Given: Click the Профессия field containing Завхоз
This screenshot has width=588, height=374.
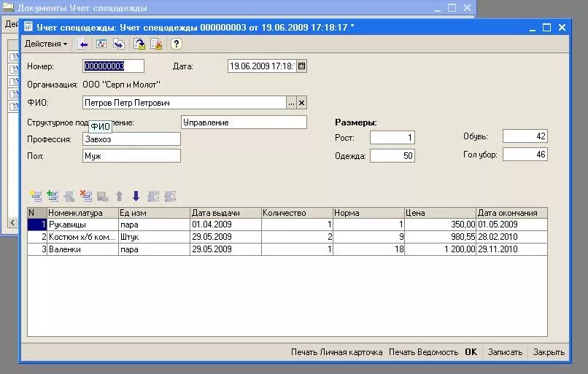Looking at the screenshot, I should [x=131, y=139].
